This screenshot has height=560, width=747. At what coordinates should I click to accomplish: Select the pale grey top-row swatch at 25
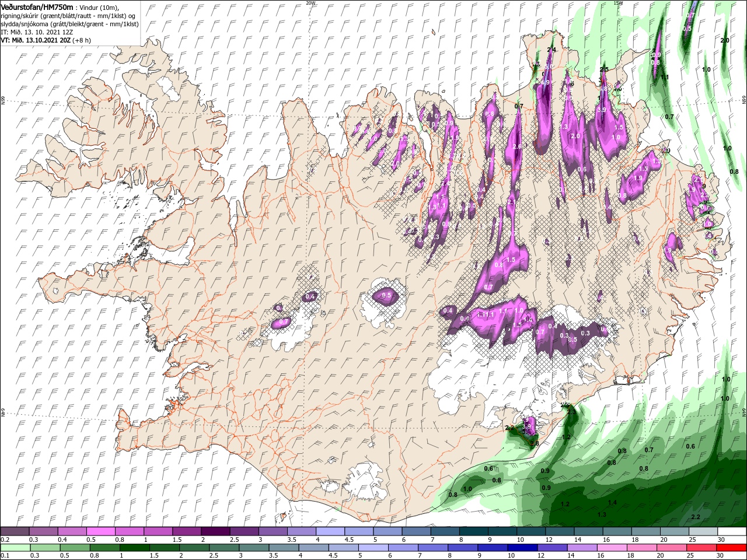(x=703, y=531)
